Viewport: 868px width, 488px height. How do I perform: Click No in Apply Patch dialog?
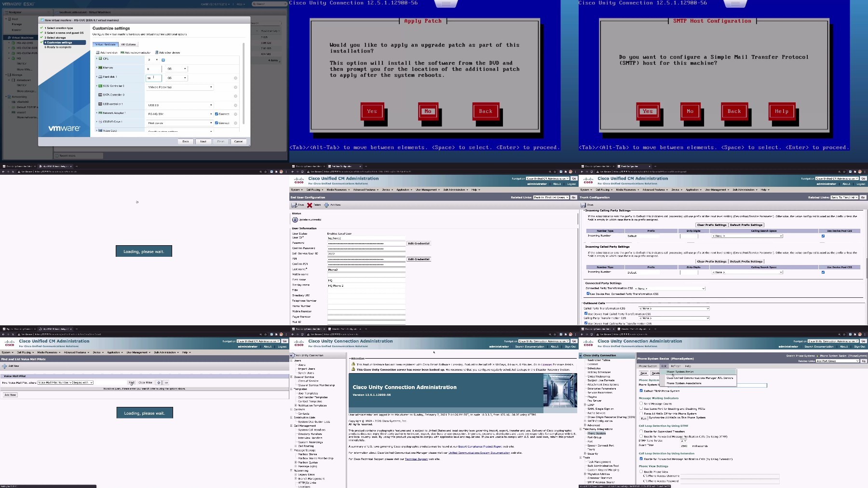428,111
